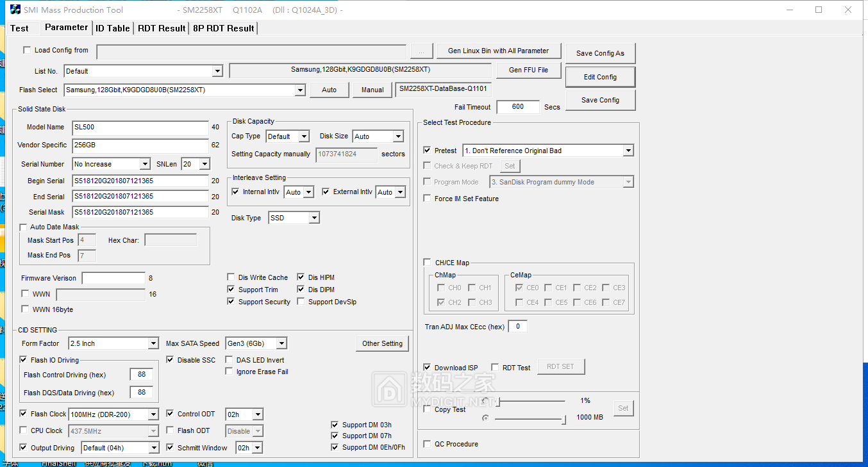This screenshot has width=868, height=467.
Task: Open the Disk Type dropdown
Action: 313,218
